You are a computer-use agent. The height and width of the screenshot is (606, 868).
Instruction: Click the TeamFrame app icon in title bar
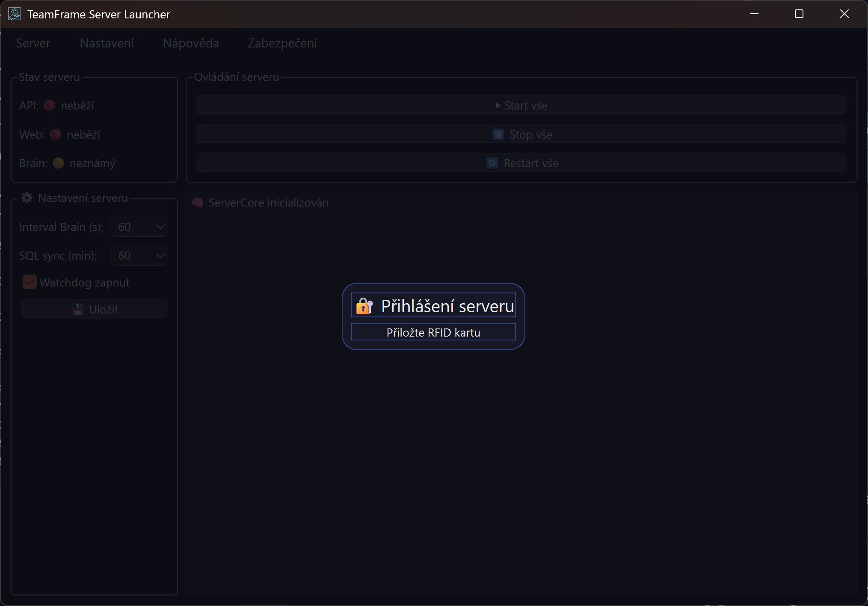[15, 14]
